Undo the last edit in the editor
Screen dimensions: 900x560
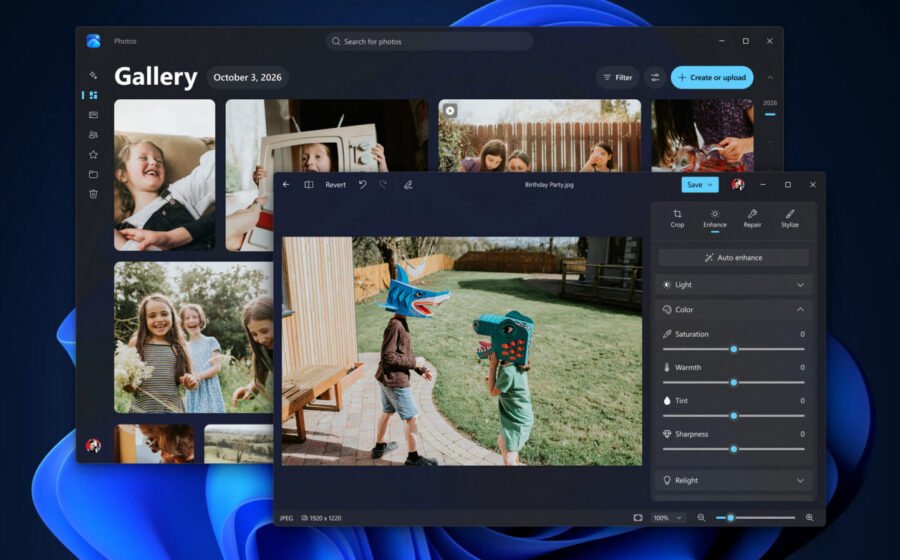tap(363, 185)
